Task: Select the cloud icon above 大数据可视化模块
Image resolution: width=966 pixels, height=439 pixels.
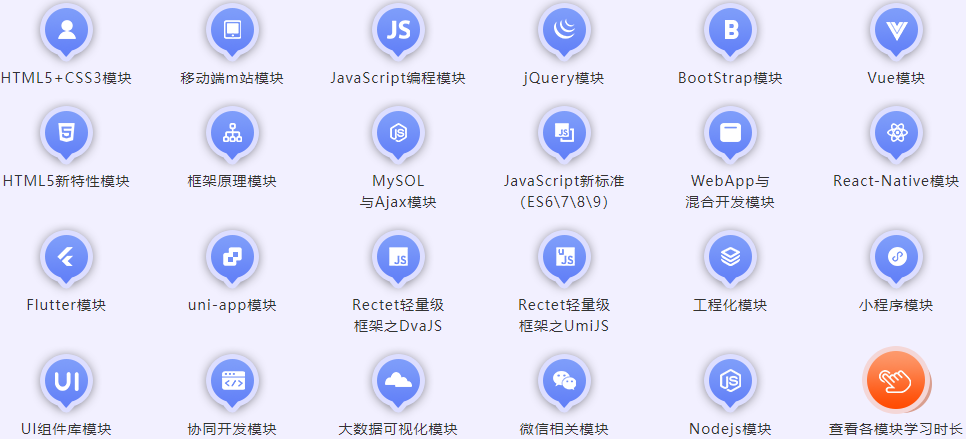Action: pyautogui.click(x=399, y=382)
